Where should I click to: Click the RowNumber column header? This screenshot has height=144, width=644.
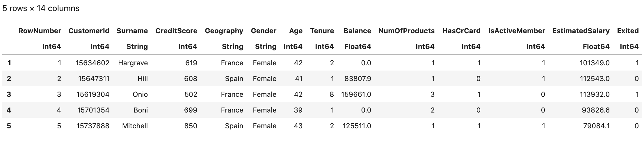pos(40,31)
